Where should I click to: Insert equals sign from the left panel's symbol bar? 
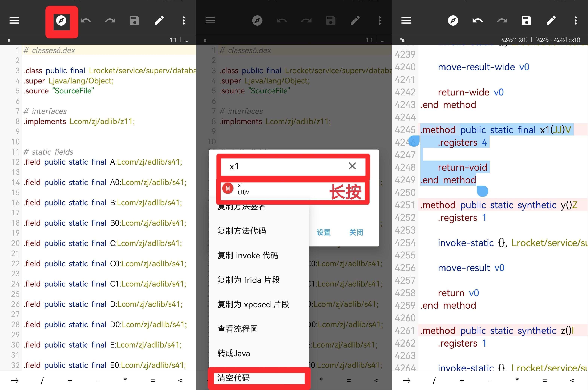[153, 380]
